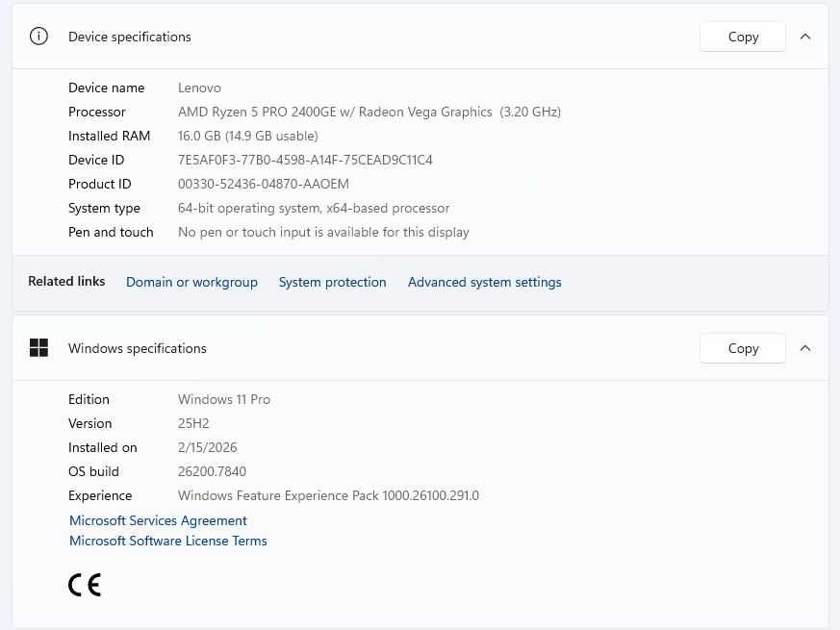The height and width of the screenshot is (630, 840).
Task: Click the OS build label
Action: point(93,471)
